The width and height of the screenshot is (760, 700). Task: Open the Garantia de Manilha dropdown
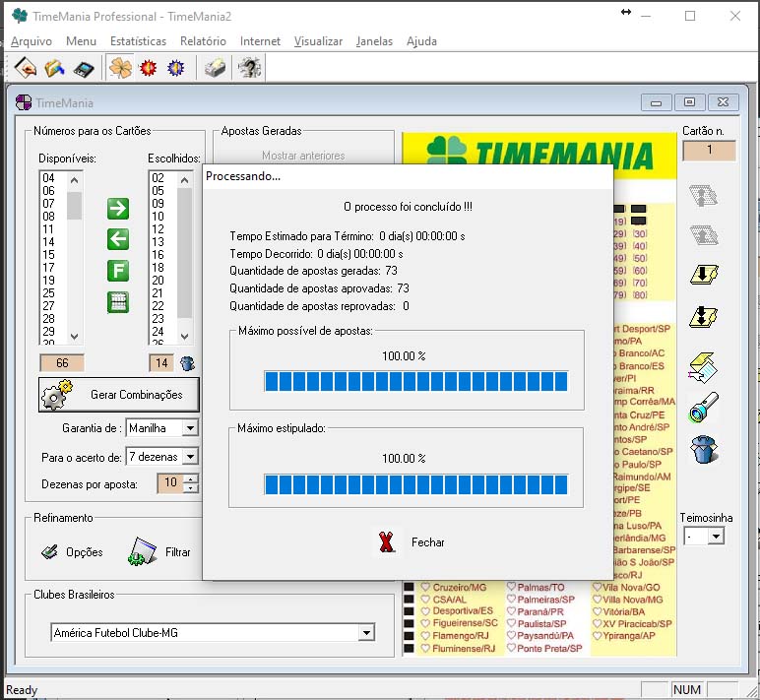click(190, 428)
